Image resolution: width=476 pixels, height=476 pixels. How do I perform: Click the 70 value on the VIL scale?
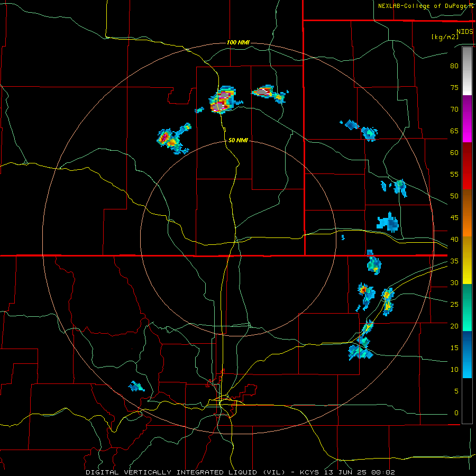[454, 109]
